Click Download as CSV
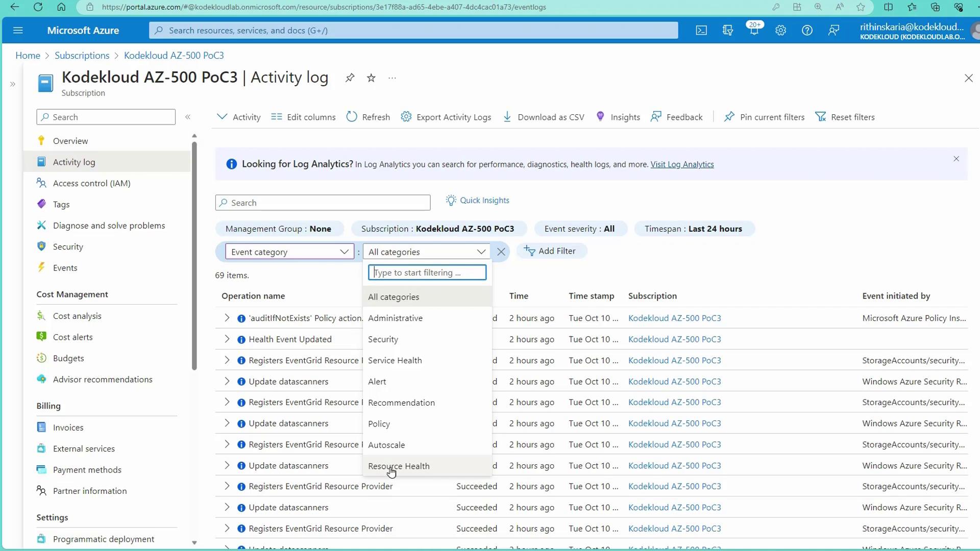This screenshot has width=980, height=551. coord(544,117)
